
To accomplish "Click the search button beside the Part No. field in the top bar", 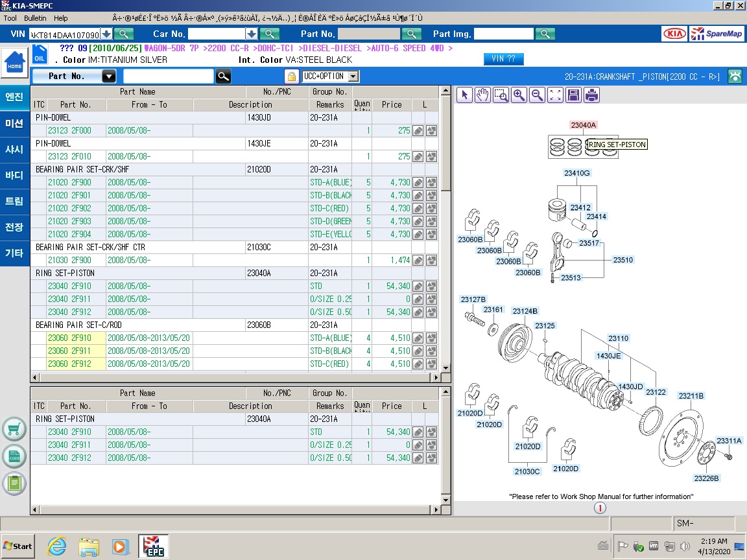I will point(412,34).
